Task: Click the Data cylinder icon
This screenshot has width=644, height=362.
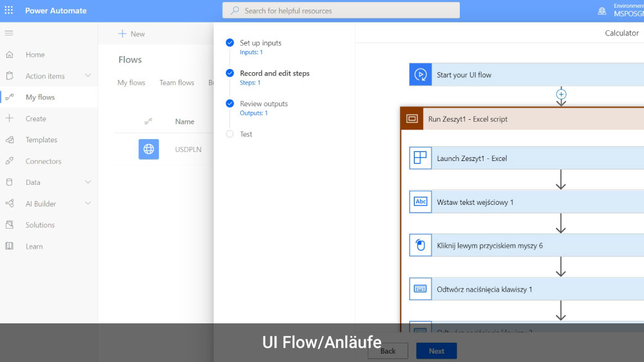Action: point(10,182)
